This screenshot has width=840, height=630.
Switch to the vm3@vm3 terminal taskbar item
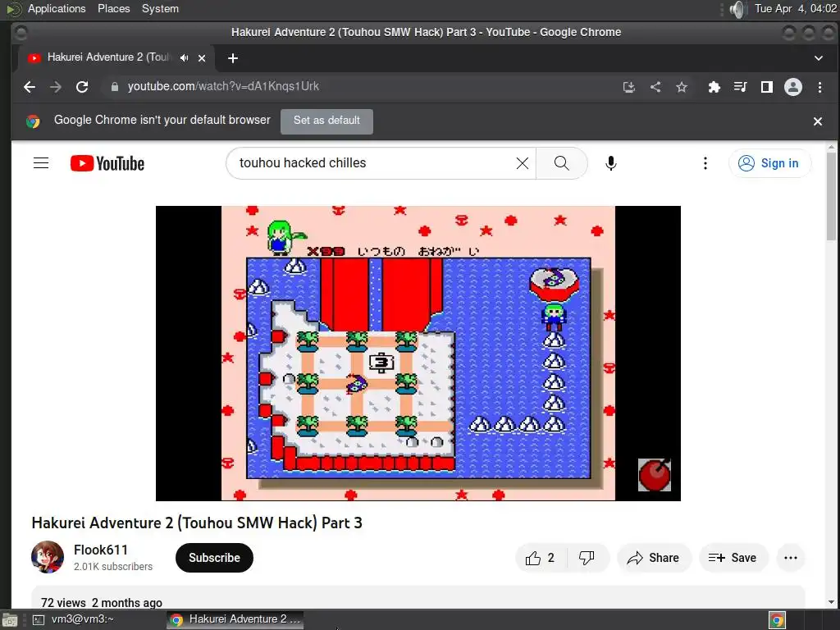(74, 619)
